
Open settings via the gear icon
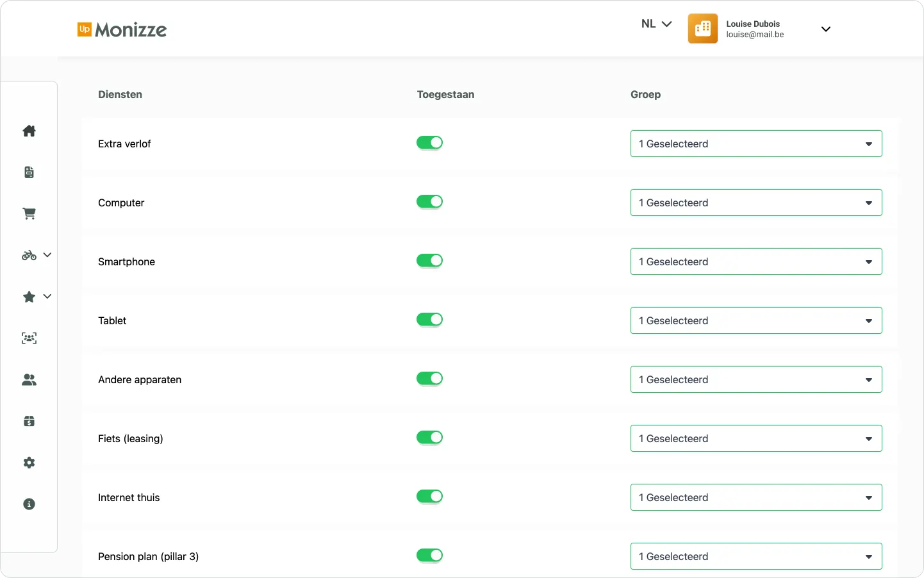29,463
